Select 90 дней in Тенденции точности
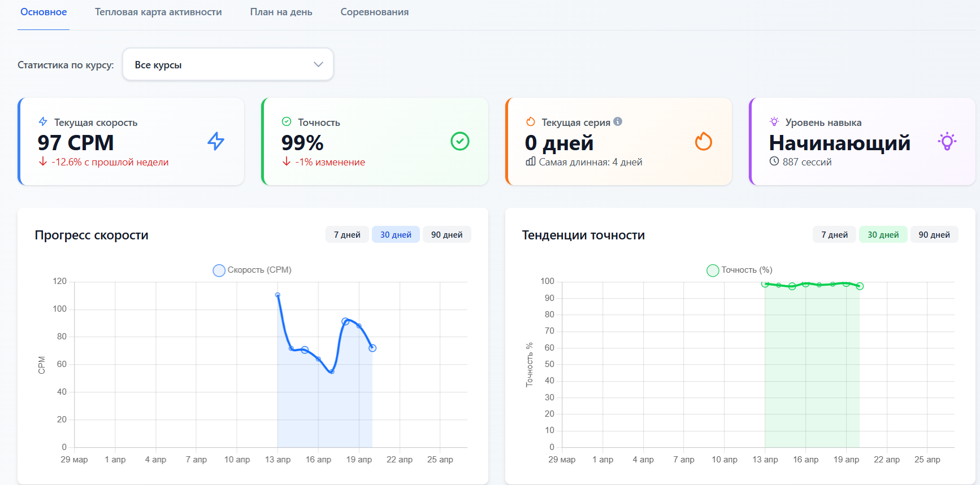980x485 pixels. pos(934,234)
